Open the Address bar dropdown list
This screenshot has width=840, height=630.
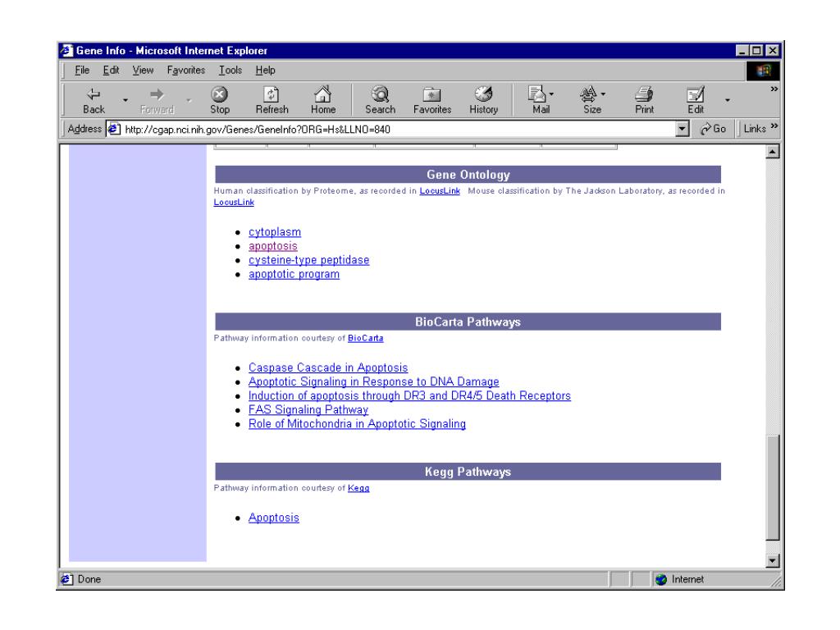click(682, 129)
